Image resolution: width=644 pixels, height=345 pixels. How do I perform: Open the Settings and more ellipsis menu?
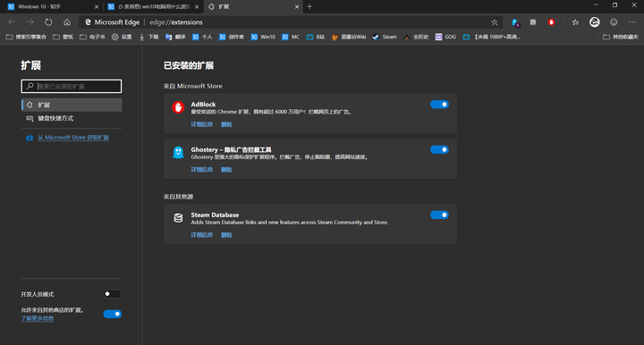pos(631,22)
